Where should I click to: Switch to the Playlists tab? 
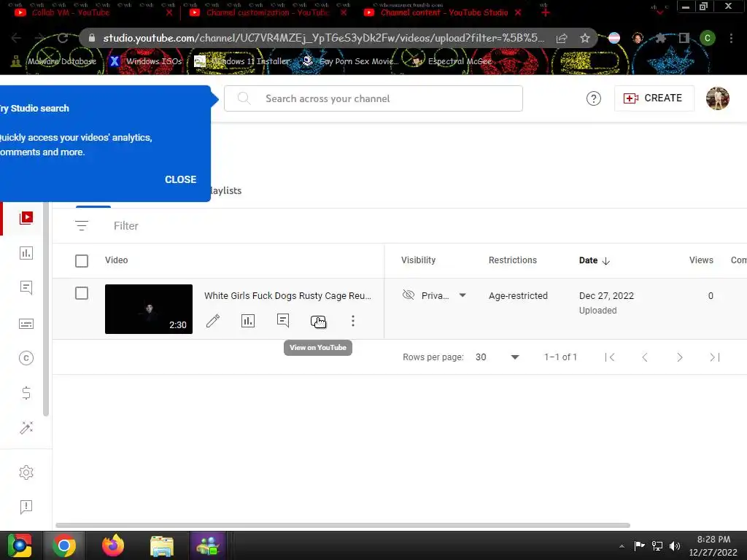tap(226, 190)
